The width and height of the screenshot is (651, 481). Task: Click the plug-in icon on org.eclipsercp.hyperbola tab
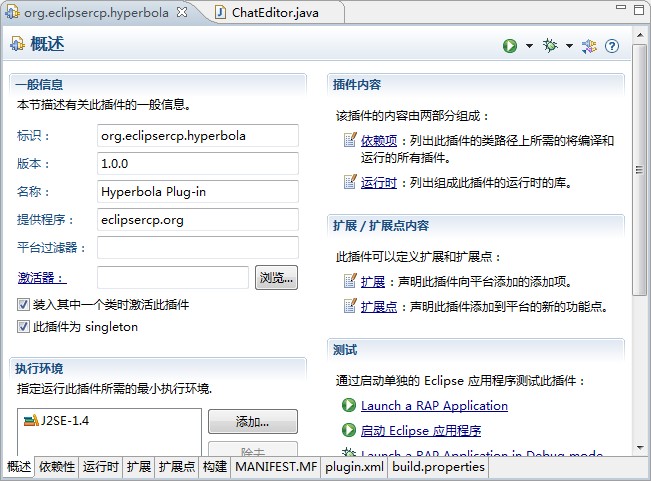(12, 12)
